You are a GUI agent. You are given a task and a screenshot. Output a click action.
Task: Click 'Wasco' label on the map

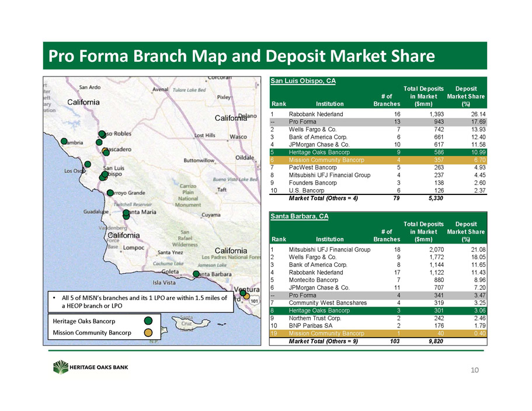click(238, 137)
